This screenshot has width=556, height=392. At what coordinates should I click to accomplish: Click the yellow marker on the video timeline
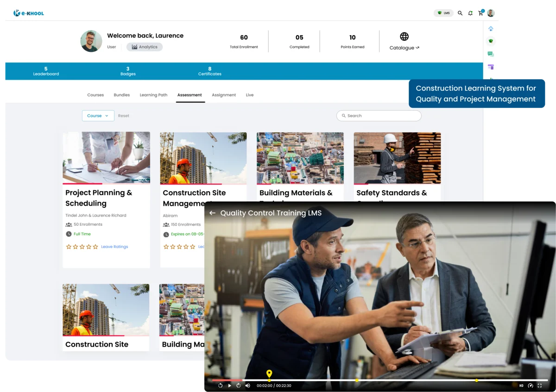click(269, 373)
